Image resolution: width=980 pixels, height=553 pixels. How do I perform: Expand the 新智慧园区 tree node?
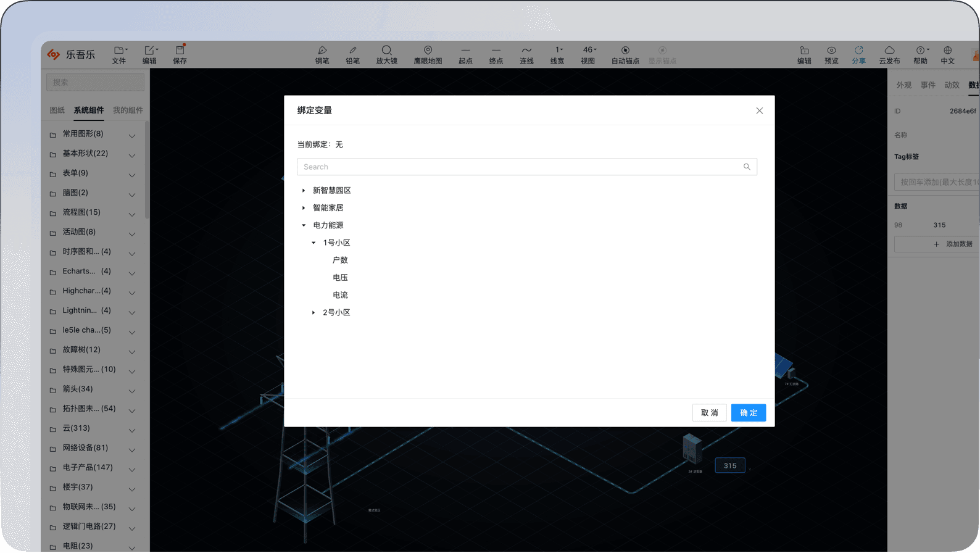(304, 191)
